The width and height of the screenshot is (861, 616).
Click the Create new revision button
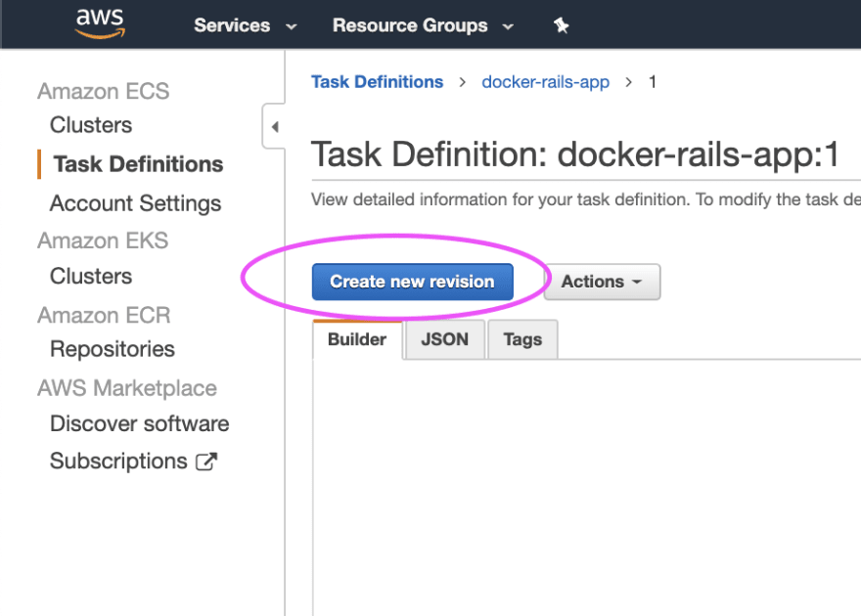pyautogui.click(x=412, y=282)
